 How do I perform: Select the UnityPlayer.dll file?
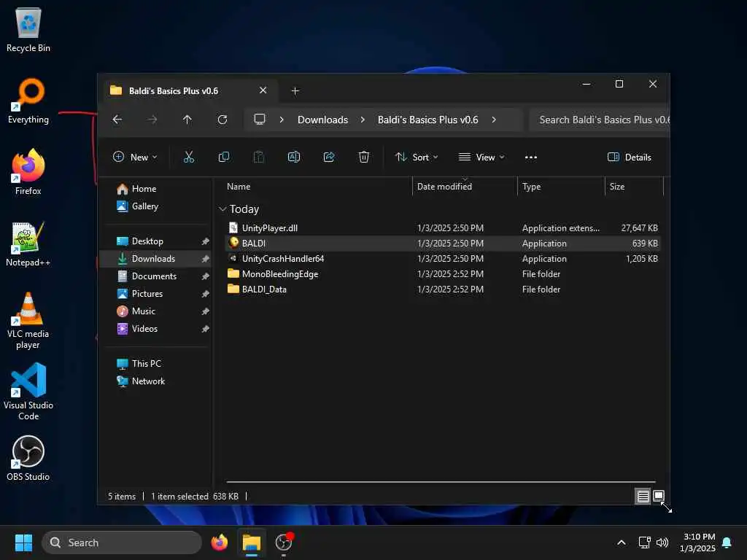[442, 228]
